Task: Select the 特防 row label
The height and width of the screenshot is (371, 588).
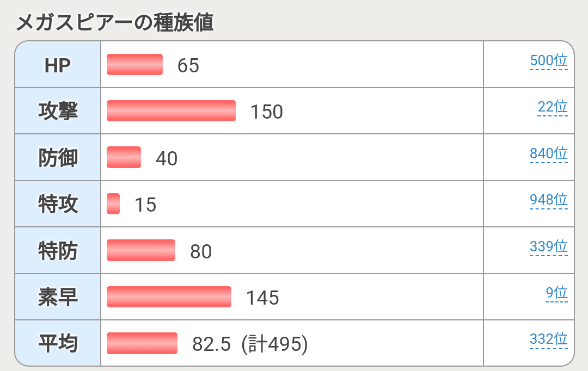Action: [58, 251]
